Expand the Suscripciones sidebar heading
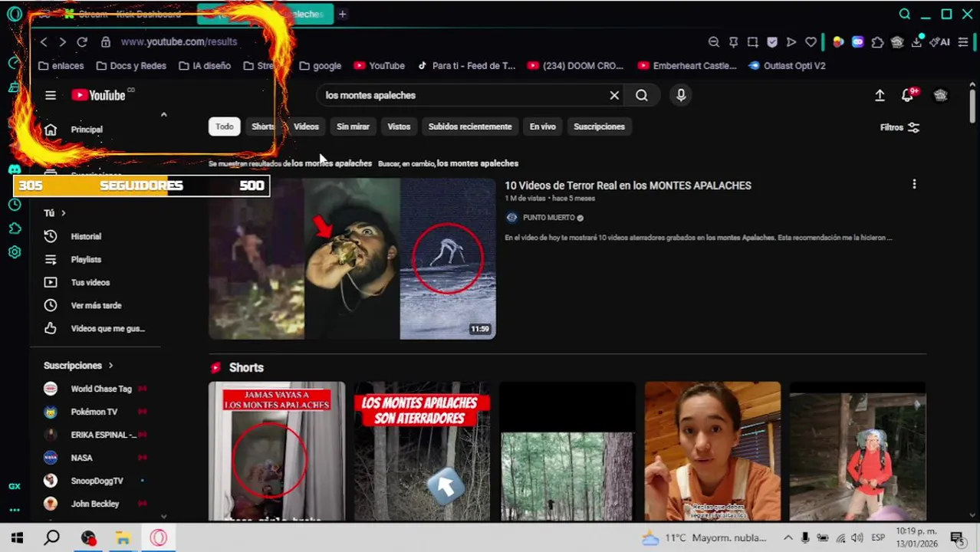 (x=78, y=366)
